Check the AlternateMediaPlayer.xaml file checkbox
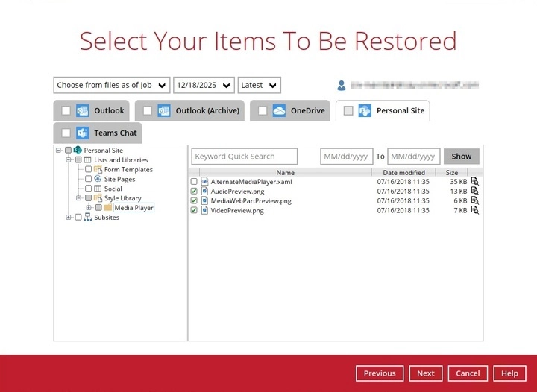This screenshot has height=392, width=537. 194,182
